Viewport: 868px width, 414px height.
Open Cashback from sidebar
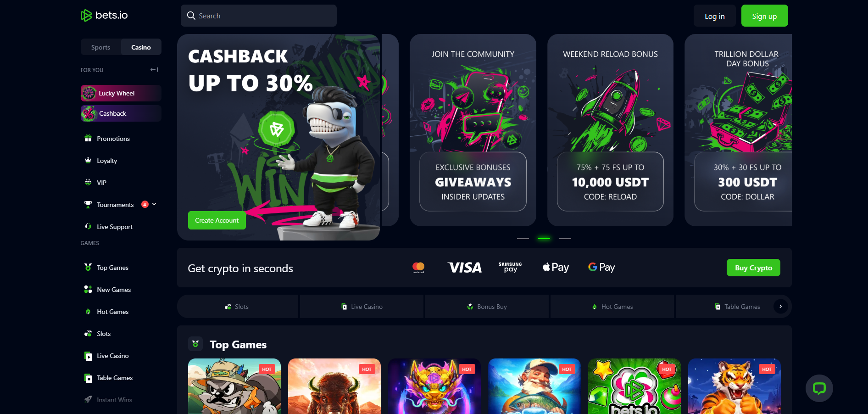[x=121, y=113]
